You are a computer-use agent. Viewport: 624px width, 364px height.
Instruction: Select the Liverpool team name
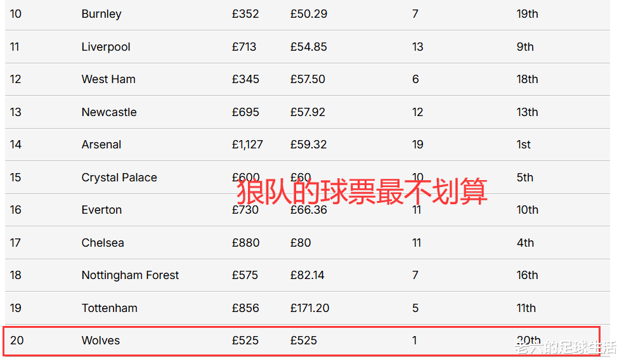click(106, 47)
